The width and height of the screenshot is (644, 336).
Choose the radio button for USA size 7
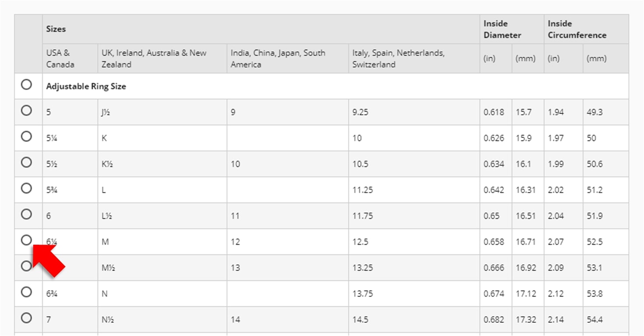26,318
